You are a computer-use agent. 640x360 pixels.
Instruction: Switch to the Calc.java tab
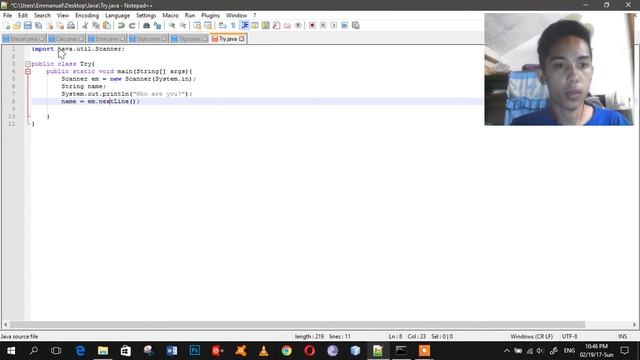pos(66,39)
